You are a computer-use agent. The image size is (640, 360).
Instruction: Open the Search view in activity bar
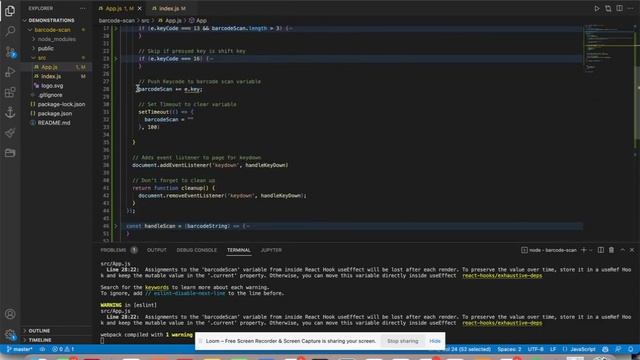coord(10,31)
